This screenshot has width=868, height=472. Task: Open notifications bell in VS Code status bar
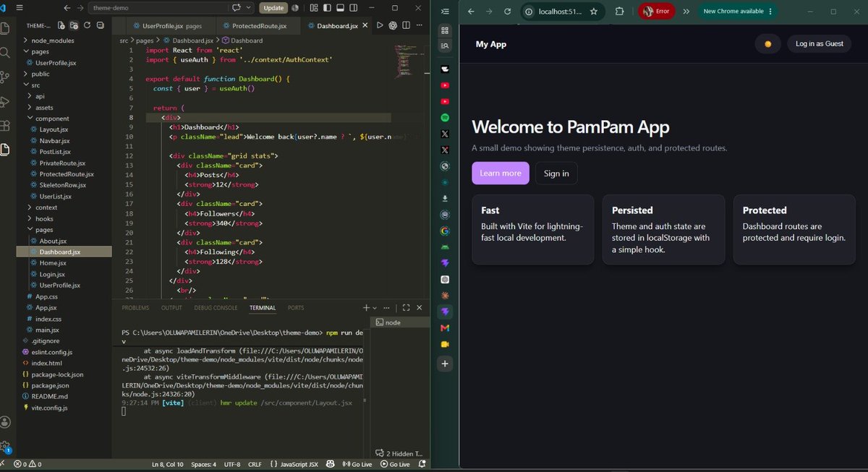(x=421, y=464)
